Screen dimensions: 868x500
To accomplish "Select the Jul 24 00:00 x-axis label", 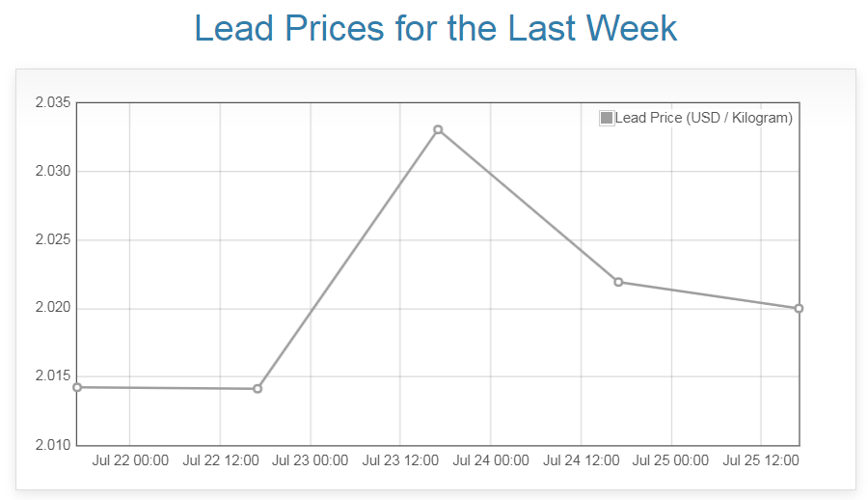I will 491,460.
